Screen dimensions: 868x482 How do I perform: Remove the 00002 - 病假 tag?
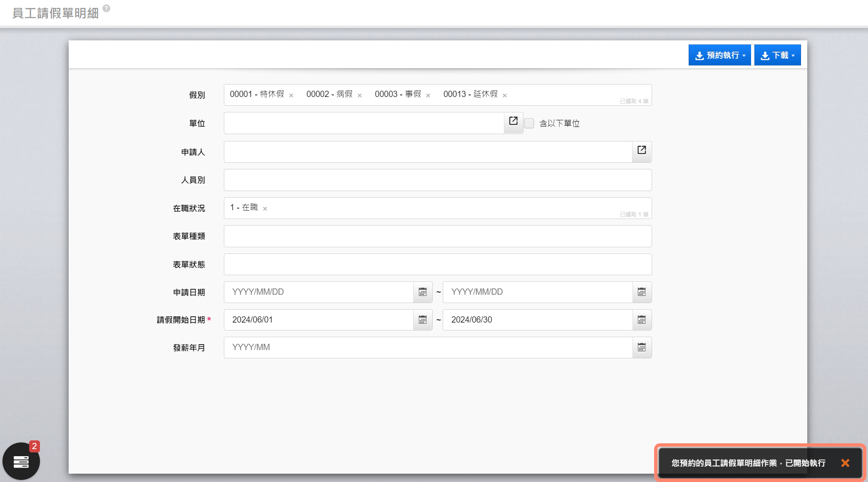click(x=360, y=96)
